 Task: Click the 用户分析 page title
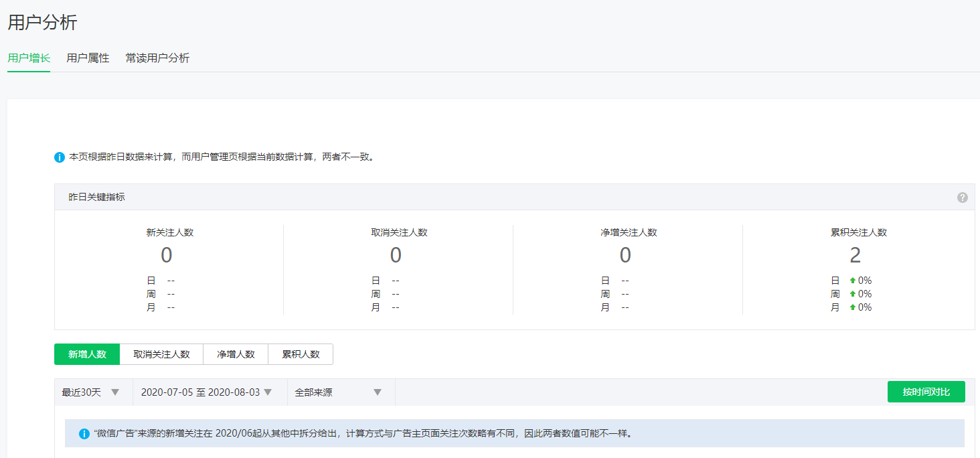pos(42,22)
